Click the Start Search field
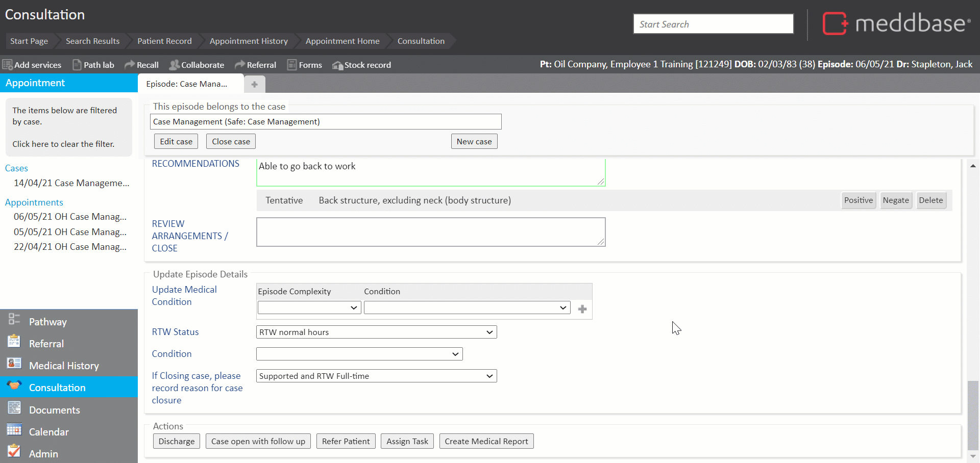The height and width of the screenshot is (463, 980). click(714, 24)
